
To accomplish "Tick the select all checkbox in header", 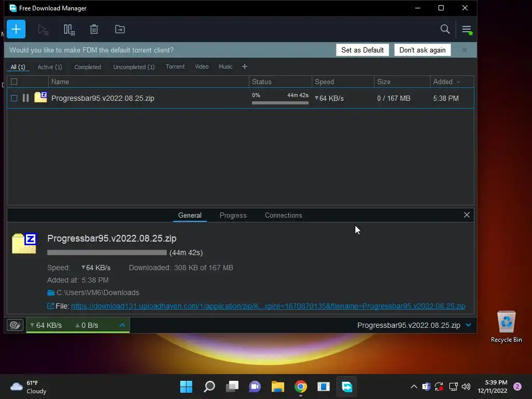I will pyautogui.click(x=14, y=82).
